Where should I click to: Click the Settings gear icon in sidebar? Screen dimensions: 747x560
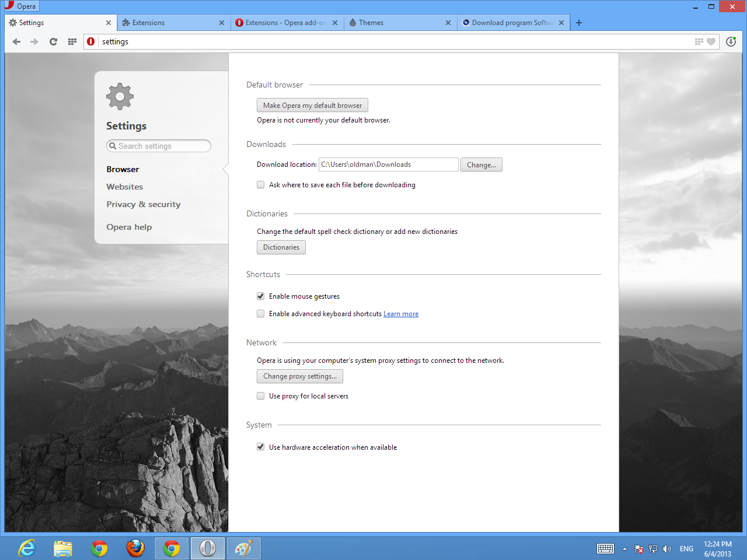tap(120, 96)
